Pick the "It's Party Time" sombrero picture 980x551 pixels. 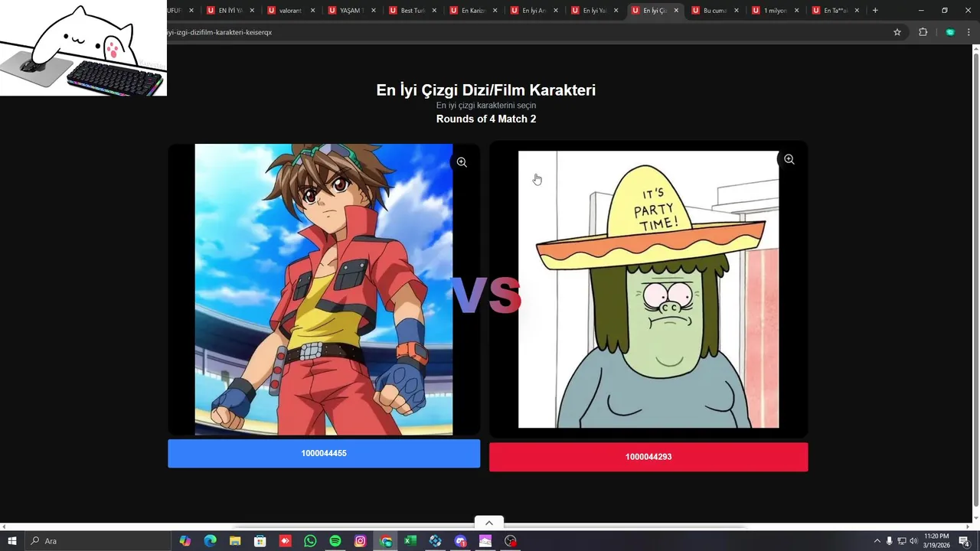point(648,289)
